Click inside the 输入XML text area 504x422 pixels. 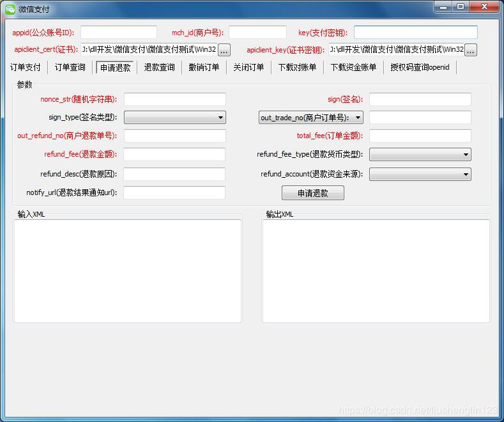(x=128, y=271)
